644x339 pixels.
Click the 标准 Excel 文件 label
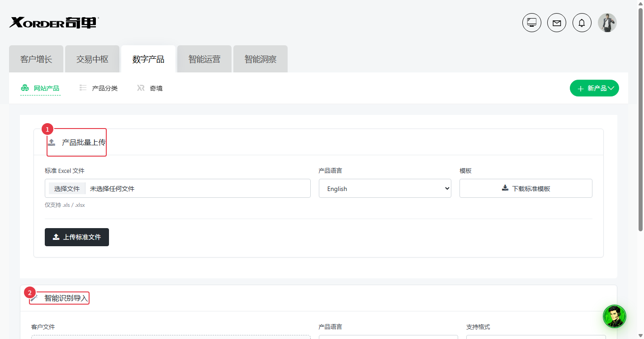[65, 171]
